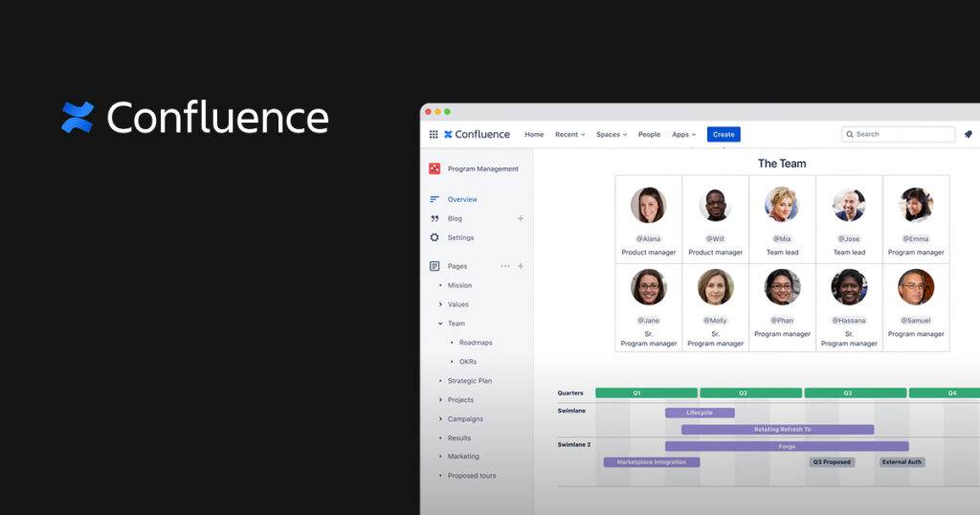Click the Settings gear icon
Image resolution: width=980 pixels, height=515 pixels.
pyautogui.click(x=434, y=237)
